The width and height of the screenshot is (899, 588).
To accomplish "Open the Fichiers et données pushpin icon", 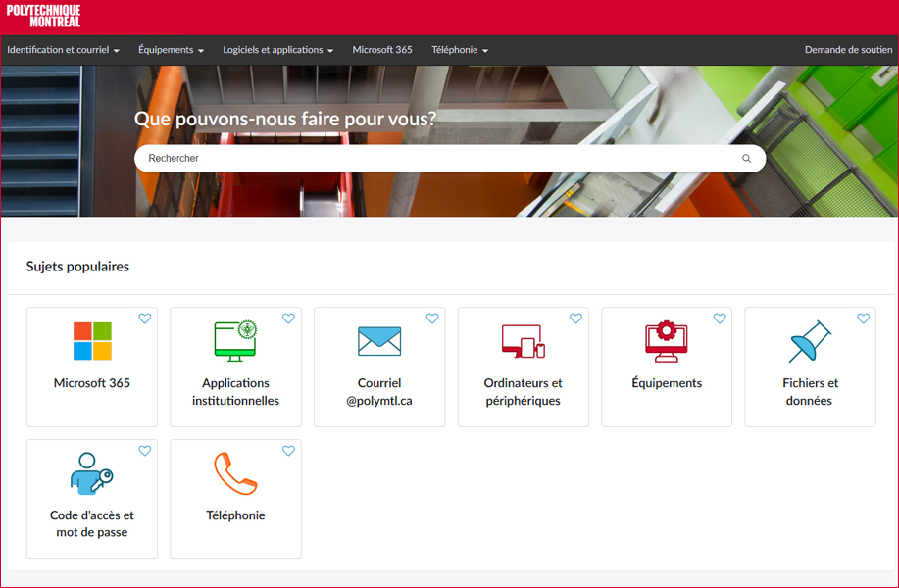I will [x=810, y=341].
